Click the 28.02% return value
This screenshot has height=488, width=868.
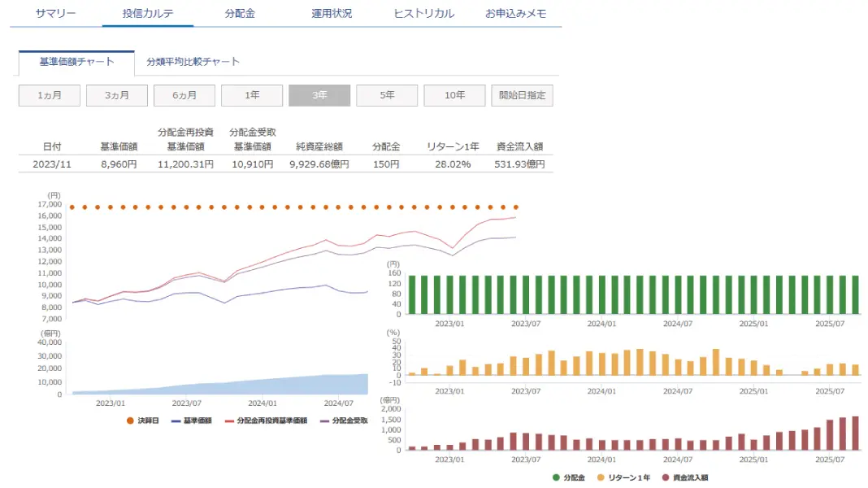(x=453, y=164)
